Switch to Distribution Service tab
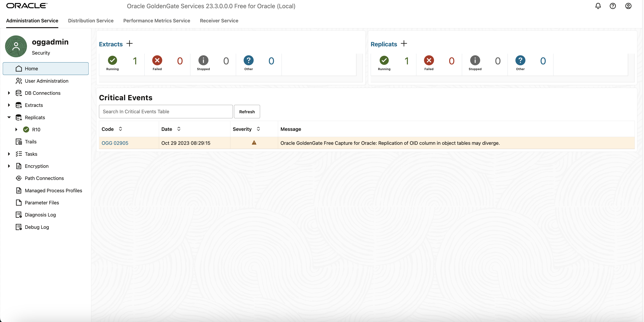The width and height of the screenshot is (644, 322). pyautogui.click(x=90, y=21)
